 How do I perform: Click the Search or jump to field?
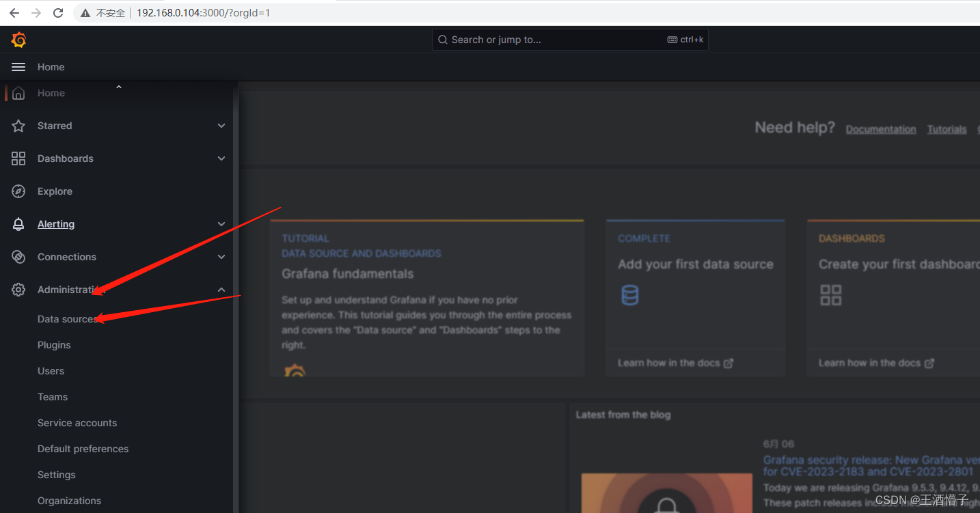click(570, 40)
